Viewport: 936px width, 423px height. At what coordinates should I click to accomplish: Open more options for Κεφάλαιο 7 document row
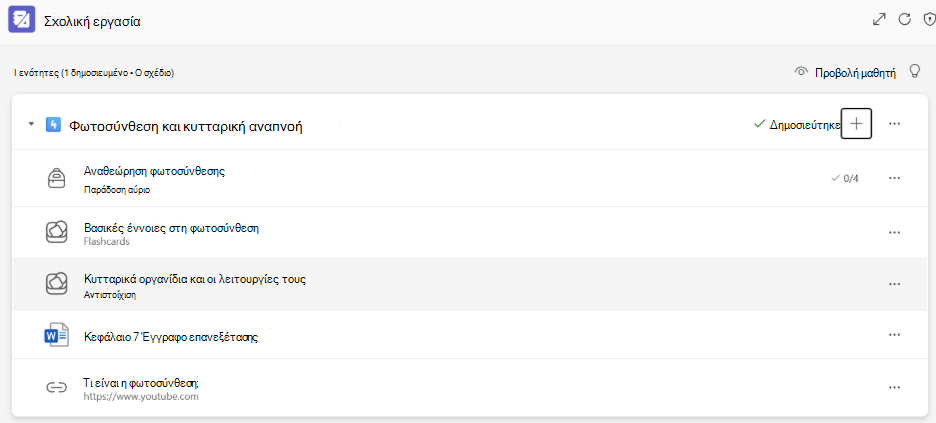[894, 335]
